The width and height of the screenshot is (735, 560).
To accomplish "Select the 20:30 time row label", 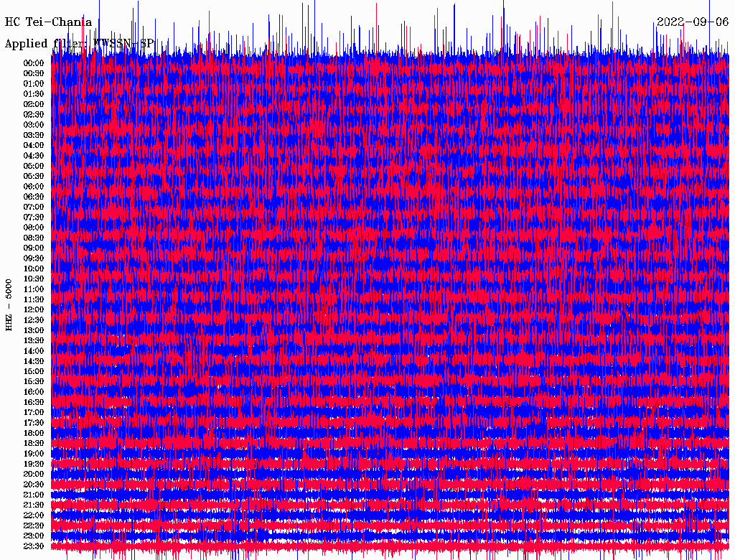I will click(x=34, y=485).
